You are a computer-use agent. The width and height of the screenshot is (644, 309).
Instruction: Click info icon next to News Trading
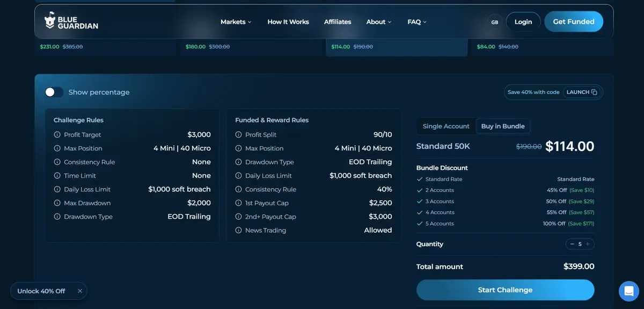coord(239,231)
